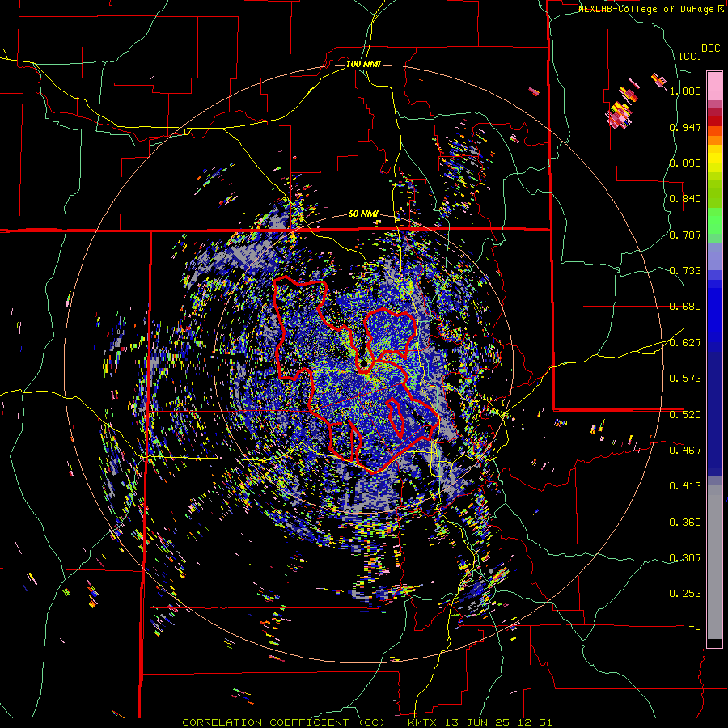The height and width of the screenshot is (728, 728).
Task: Click the 0.253 legend value
Action: tap(685, 594)
